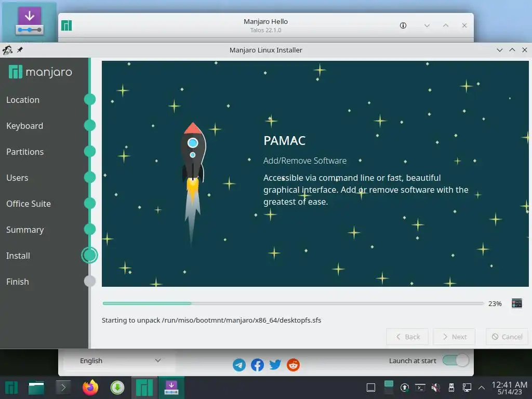Screen dimensions: 532x399
Task: Click the Add/Remove Software subtitle text
Action: pyautogui.click(x=305, y=161)
